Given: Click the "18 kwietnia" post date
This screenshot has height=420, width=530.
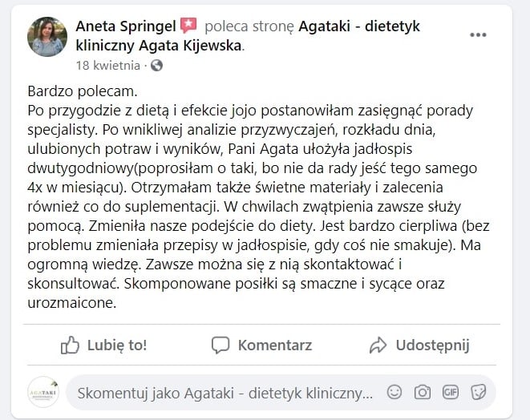Looking at the screenshot, I should [107, 65].
